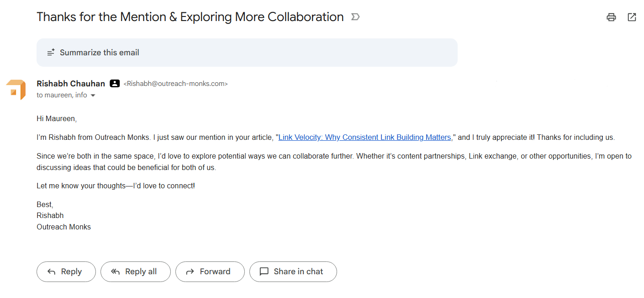Toggle the importance marker beside the subject
Image resolution: width=644 pixels, height=298 pixels.
tap(355, 16)
